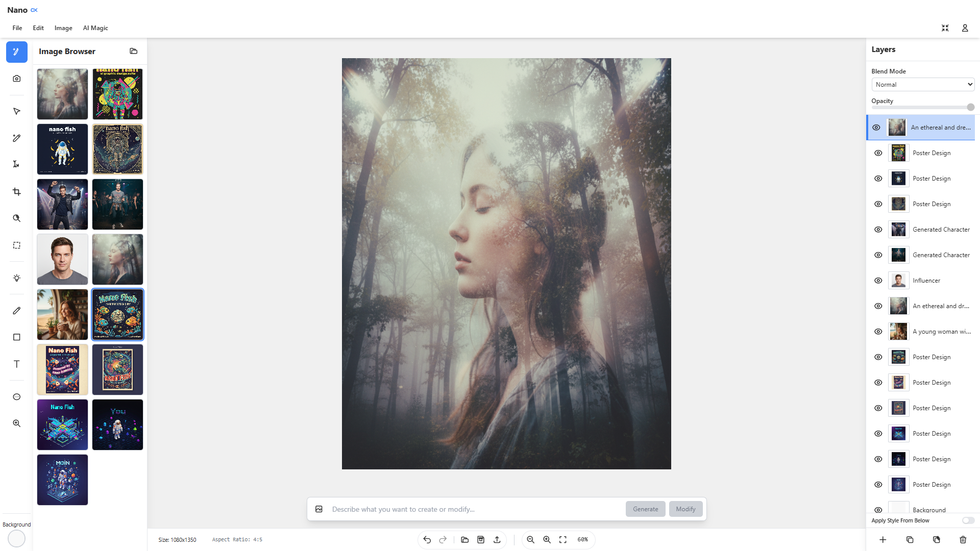Click the camera icon in left toolbar
This screenshot has height=551, width=980.
(x=17, y=79)
